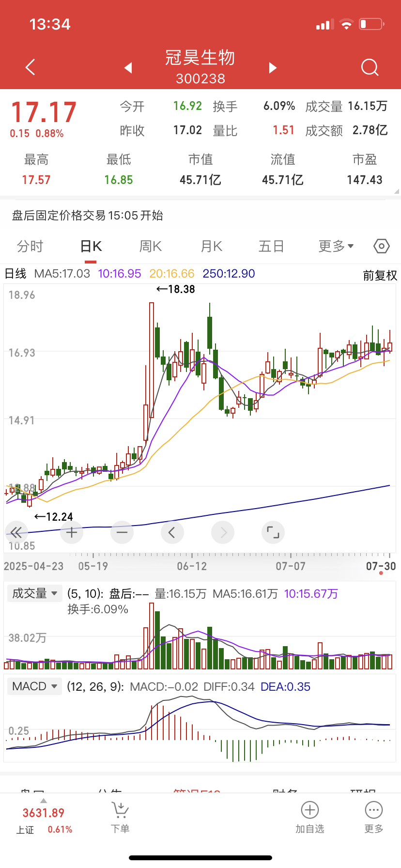
Task: Select the 月K chart tab
Action: [x=211, y=247]
